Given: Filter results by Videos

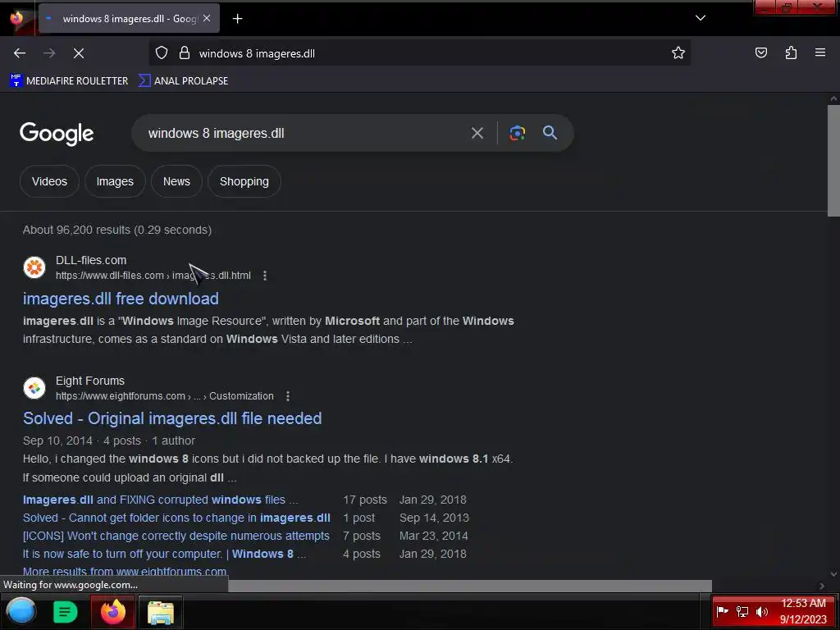Looking at the screenshot, I should (49, 181).
